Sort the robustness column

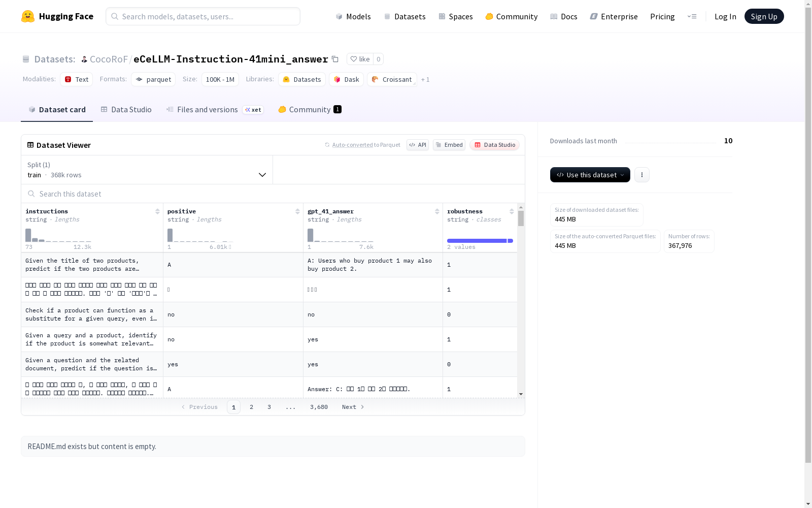[512, 211]
